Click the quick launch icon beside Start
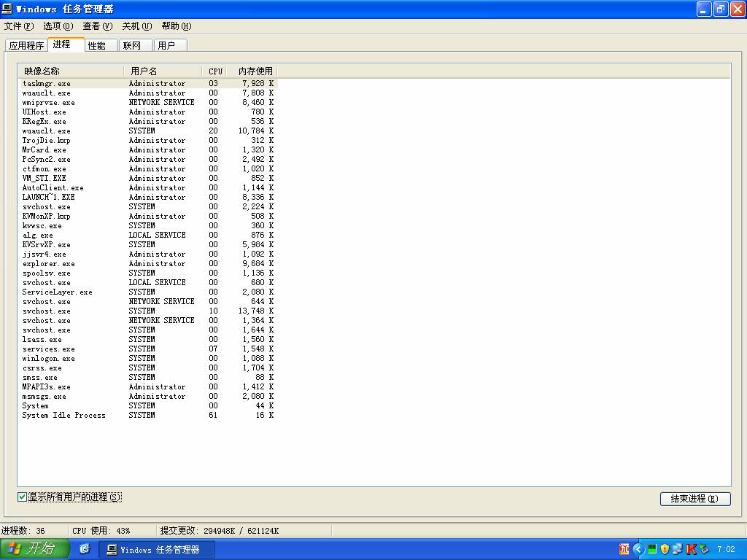747x560 pixels. click(x=85, y=549)
